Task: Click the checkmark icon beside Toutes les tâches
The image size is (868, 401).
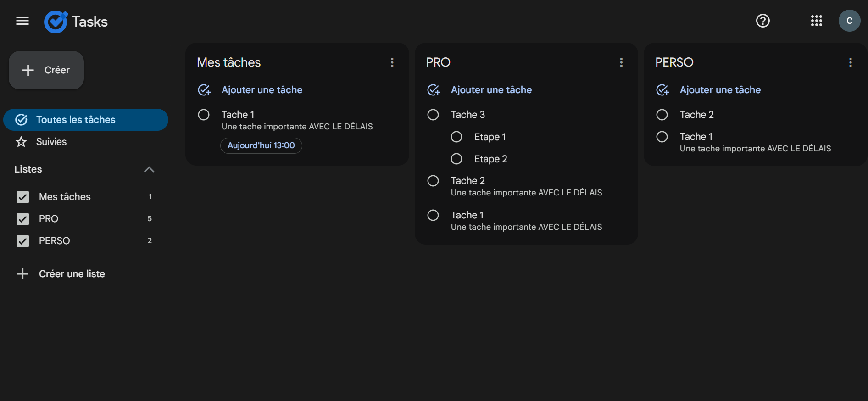Action: click(x=22, y=120)
